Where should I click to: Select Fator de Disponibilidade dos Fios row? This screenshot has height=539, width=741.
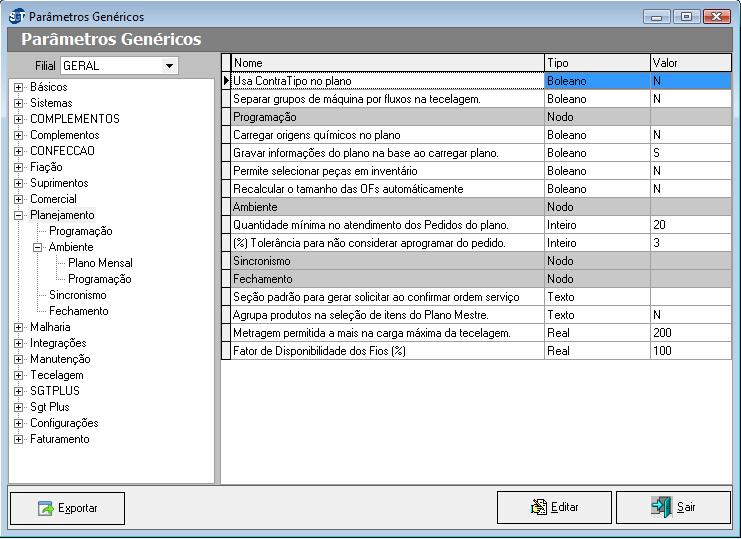(x=387, y=351)
